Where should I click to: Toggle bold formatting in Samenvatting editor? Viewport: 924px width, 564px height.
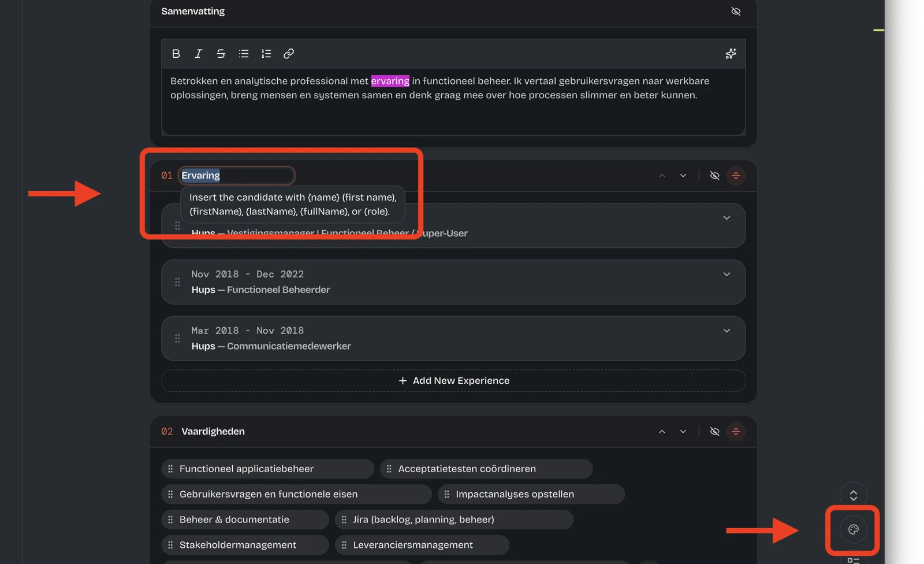176,54
